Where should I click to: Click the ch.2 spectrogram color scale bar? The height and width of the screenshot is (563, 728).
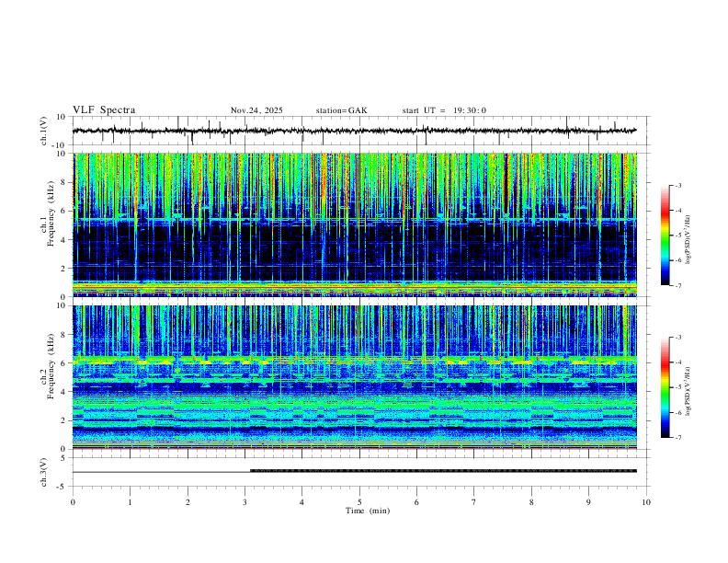tap(665, 387)
